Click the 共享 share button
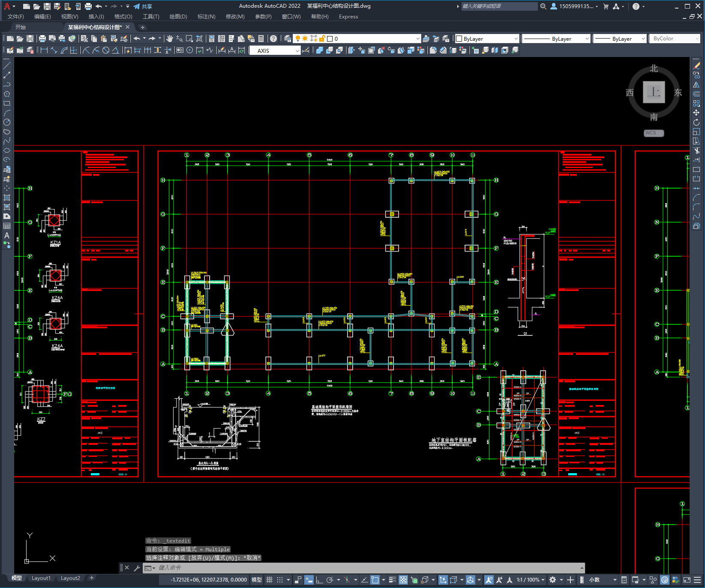The height and width of the screenshot is (588, 705). (x=143, y=6)
